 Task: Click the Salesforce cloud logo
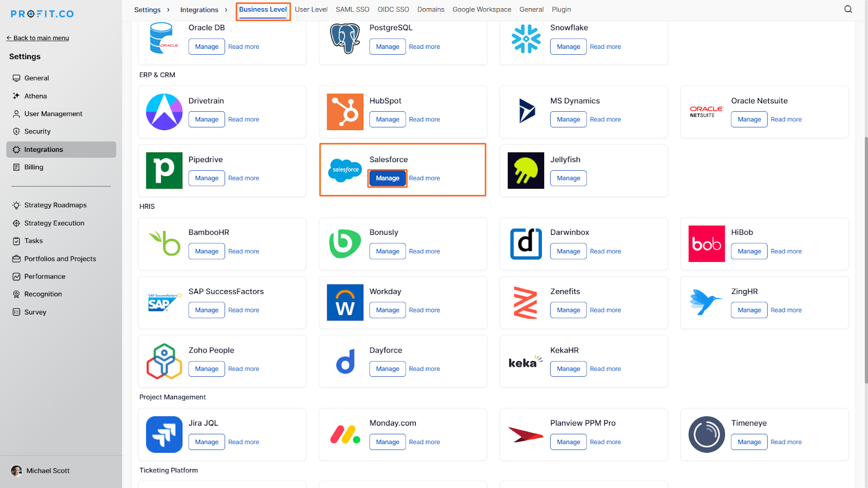pos(345,170)
